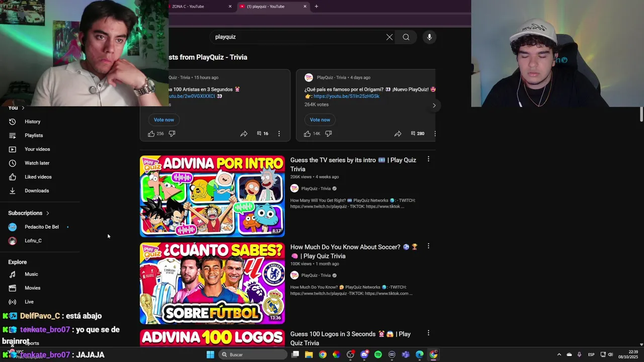Open PlayQuiz avatar on Origami post
Image resolution: width=644 pixels, height=362 pixels.
(x=309, y=77)
